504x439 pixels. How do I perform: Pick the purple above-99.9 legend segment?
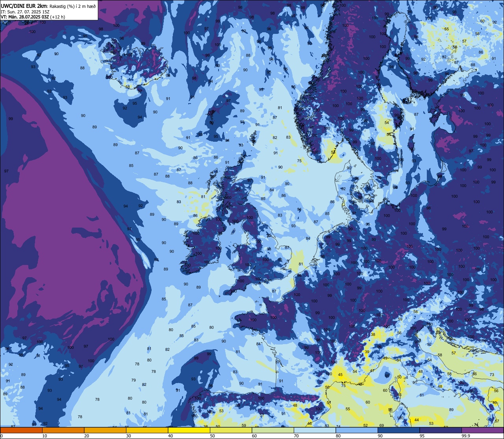click(x=482, y=430)
